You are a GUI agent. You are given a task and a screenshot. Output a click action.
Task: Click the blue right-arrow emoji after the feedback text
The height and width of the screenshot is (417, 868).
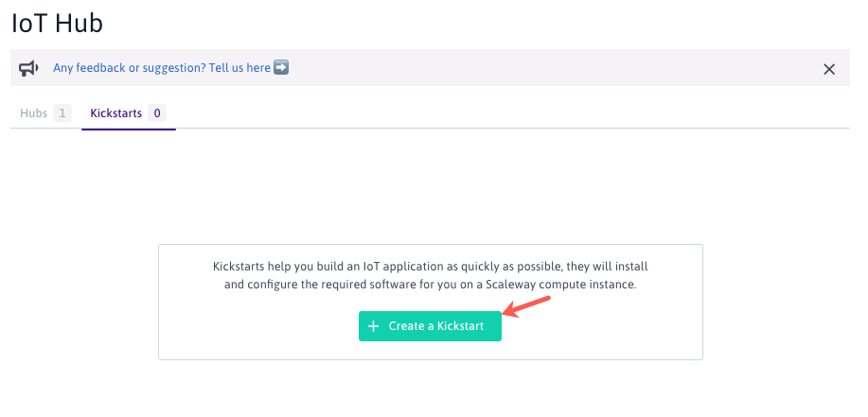pyautogui.click(x=281, y=68)
